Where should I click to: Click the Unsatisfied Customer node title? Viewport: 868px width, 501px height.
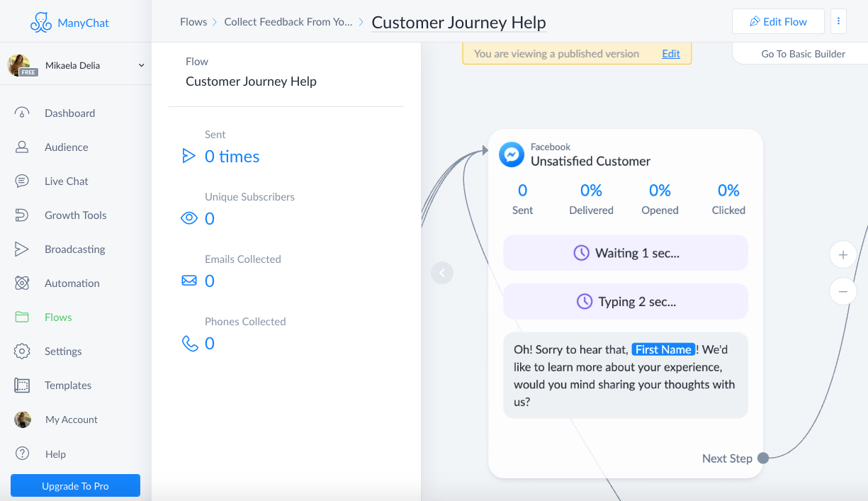pos(590,161)
